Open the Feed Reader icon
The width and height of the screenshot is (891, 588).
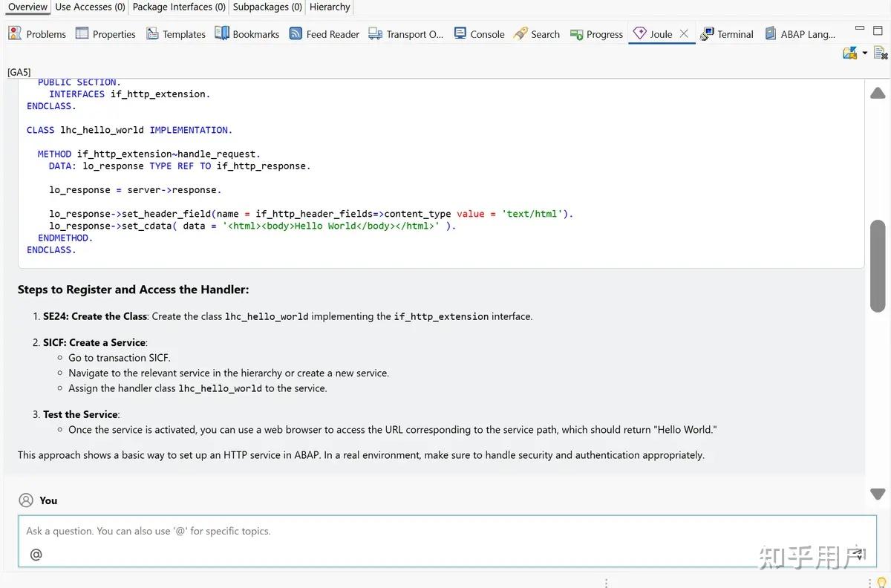coord(296,33)
